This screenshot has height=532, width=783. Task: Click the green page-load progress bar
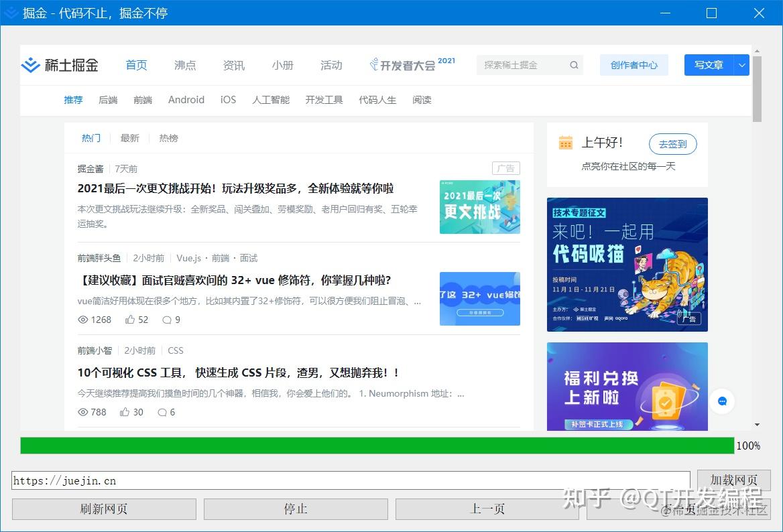(375, 446)
